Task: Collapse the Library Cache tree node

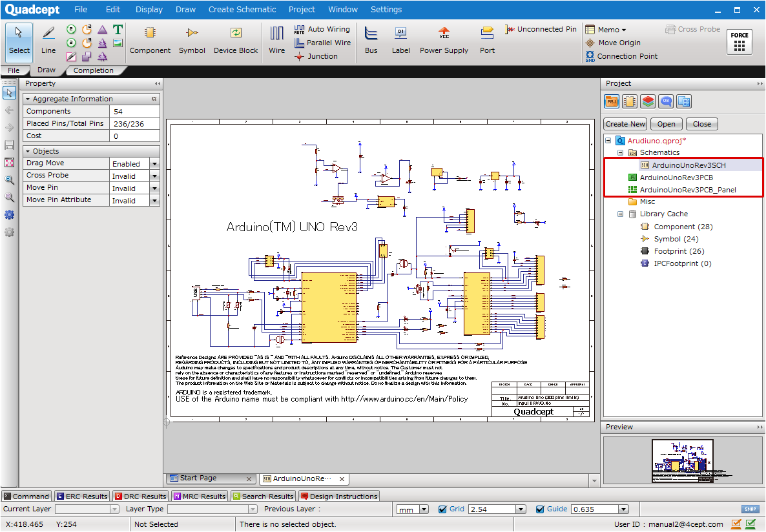Action: (x=620, y=214)
